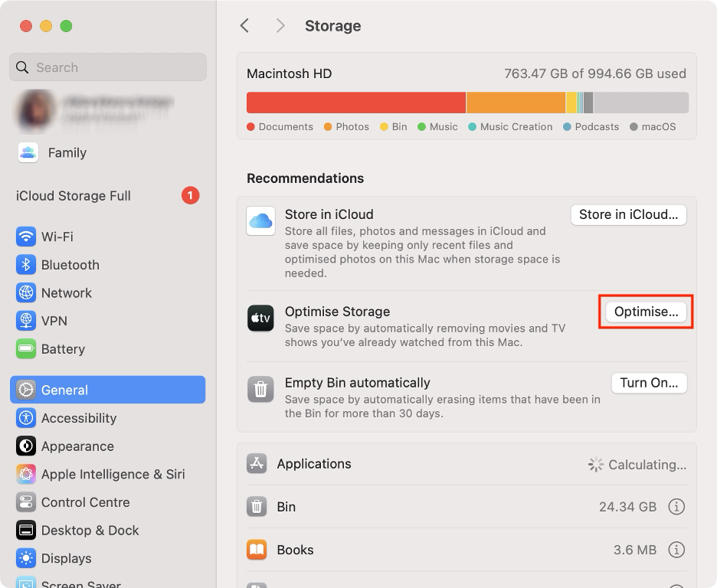Navigate back using the left chevron
The width and height of the screenshot is (717, 588).
244,25
